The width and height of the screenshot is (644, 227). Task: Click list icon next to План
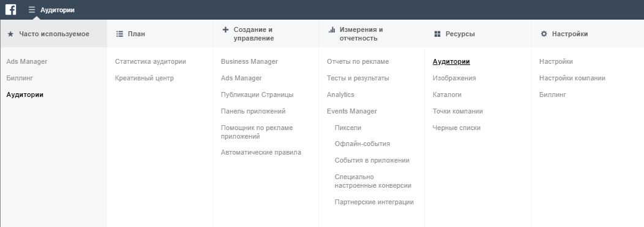pyautogui.click(x=119, y=34)
